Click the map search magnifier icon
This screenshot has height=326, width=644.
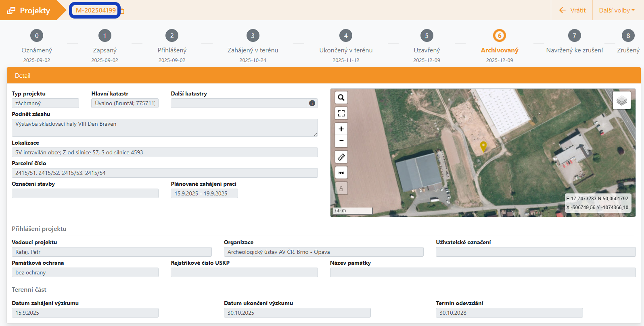pos(341,98)
